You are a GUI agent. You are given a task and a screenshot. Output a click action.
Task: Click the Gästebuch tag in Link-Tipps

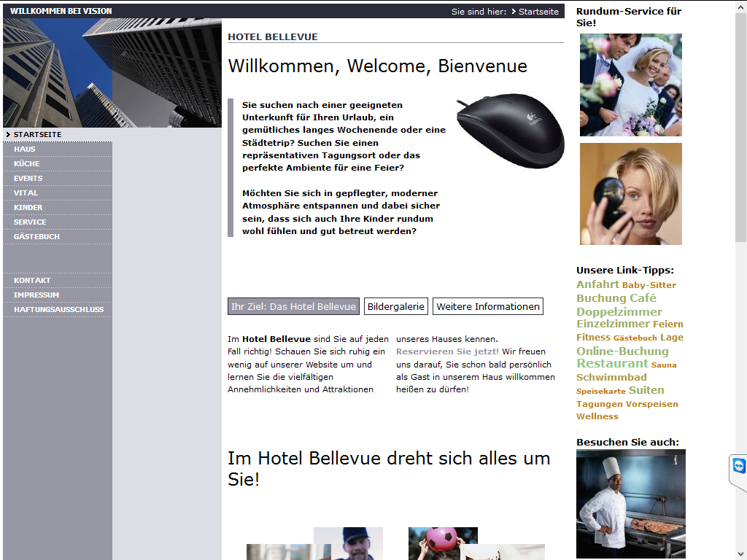(x=635, y=338)
